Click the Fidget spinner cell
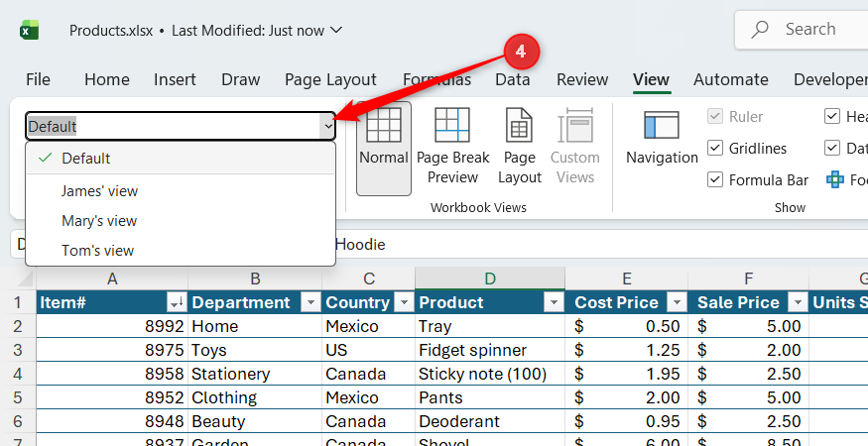Screen dimensions: 868x446 tap(490, 350)
